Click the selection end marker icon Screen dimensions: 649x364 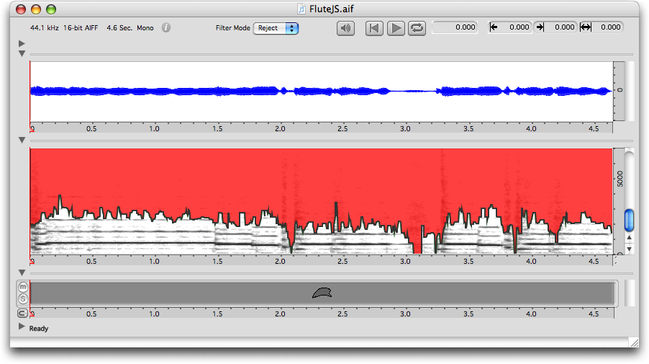coord(540,27)
